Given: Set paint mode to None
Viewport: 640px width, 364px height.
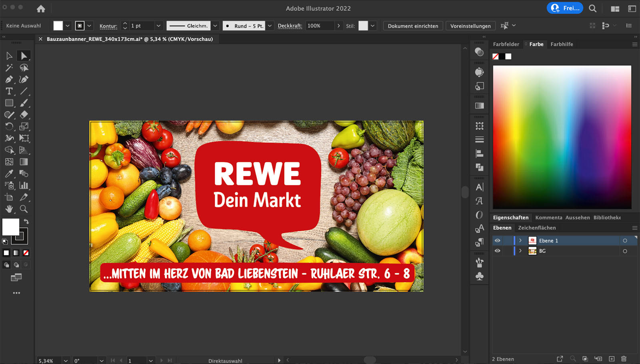Looking at the screenshot, I should tap(26, 253).
